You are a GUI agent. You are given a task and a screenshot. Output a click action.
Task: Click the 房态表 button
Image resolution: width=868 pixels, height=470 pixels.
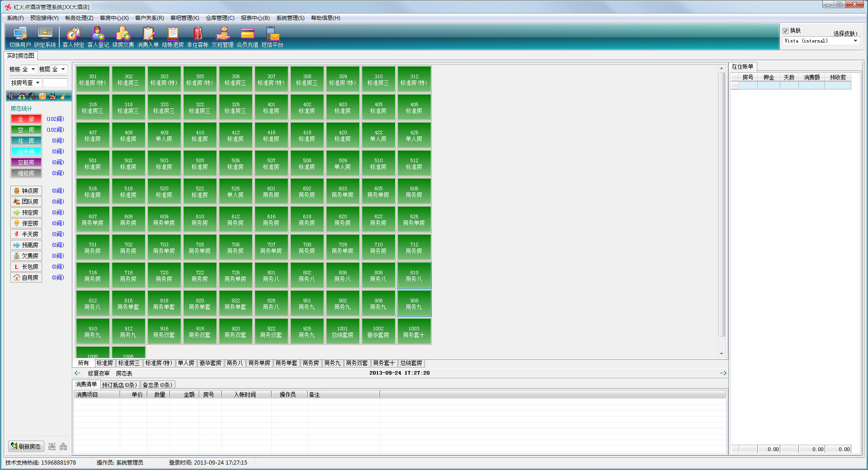(x=124, y=373)
